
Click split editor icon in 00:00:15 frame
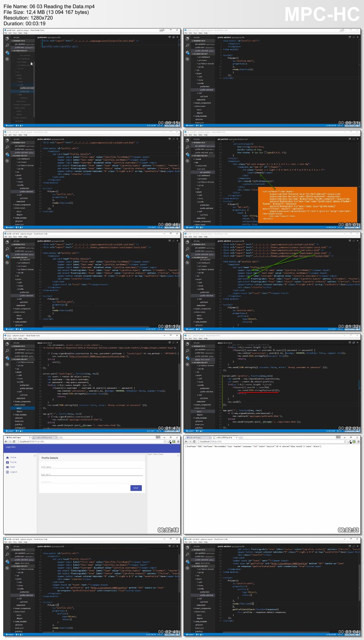(x=170, y=37)
